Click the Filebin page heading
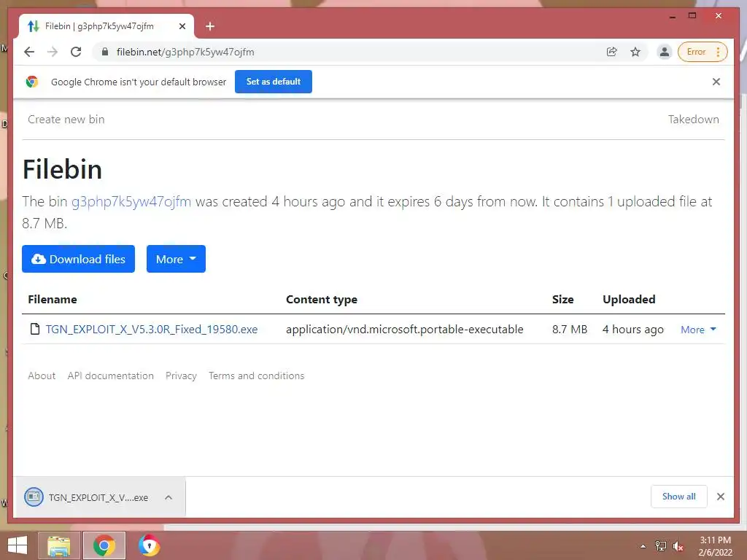This screenshot has height=560, width=747. point(63,169)
